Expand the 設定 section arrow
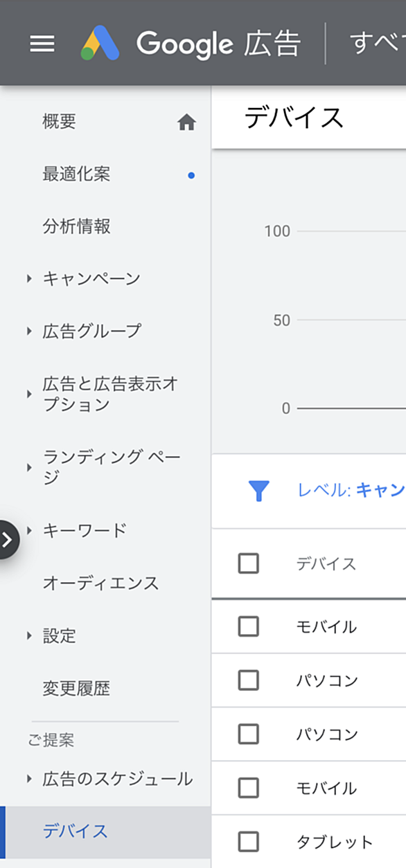Viewport: 406px width, 868px height. click(x=29, y=635)
